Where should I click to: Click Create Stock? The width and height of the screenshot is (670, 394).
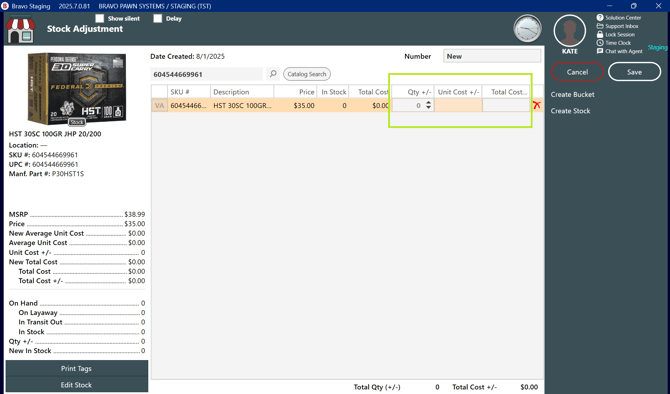pyautogui.click(x=570, y=111)
